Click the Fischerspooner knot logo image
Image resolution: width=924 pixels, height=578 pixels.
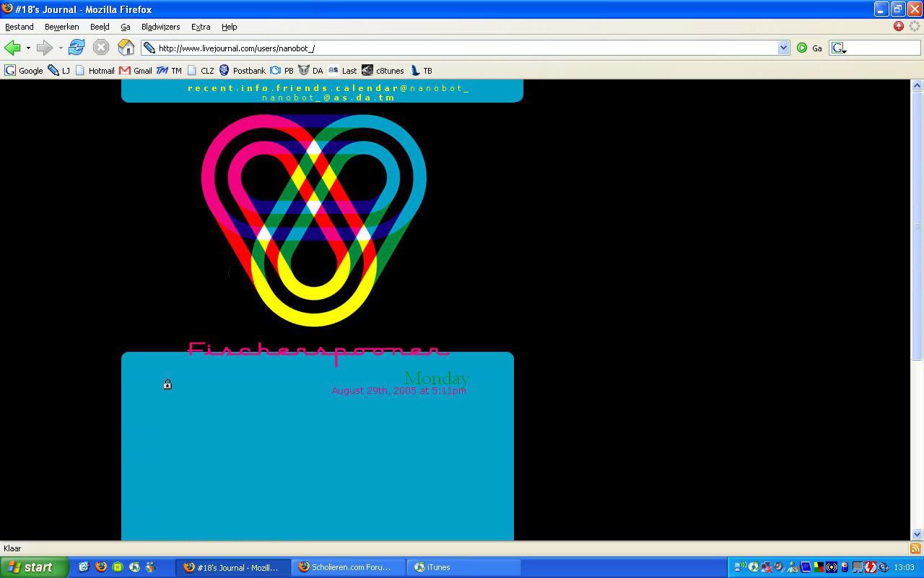[x=314, y=220]
